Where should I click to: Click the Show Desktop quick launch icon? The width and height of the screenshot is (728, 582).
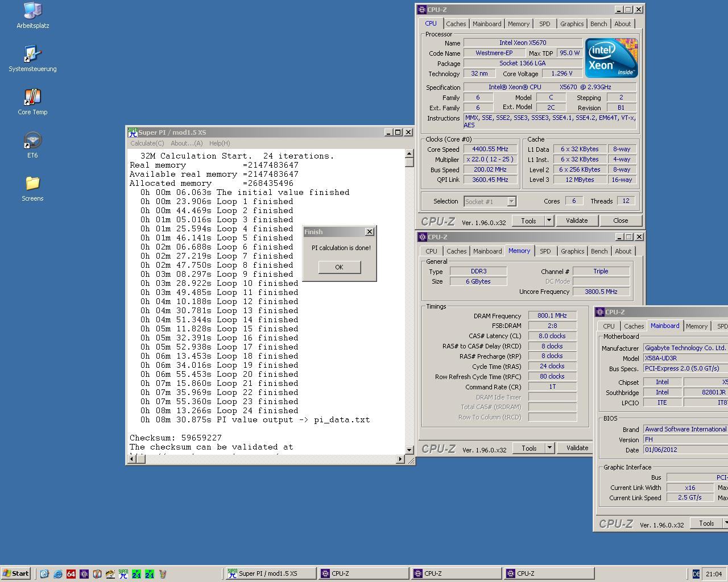click(44, 574)
